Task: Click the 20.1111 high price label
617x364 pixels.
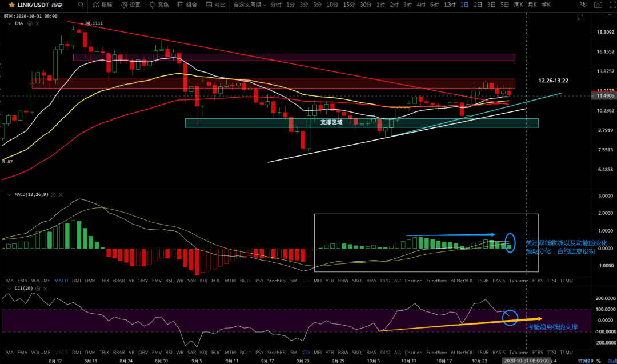Action: (x=94, y=23)
